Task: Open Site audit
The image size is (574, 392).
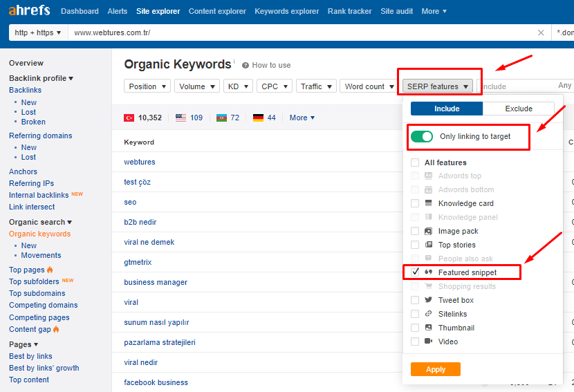Action: [x=397, y=11]
